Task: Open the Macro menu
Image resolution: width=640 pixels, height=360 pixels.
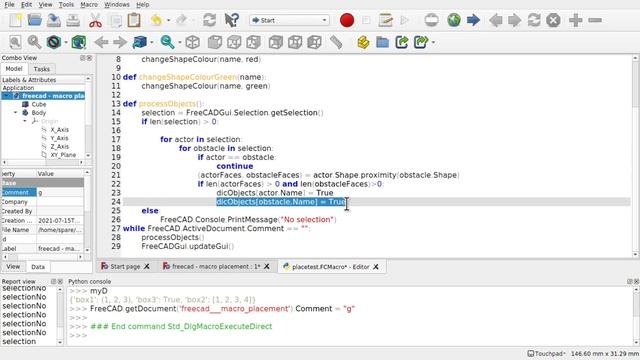Action: [x=89, y=4]
